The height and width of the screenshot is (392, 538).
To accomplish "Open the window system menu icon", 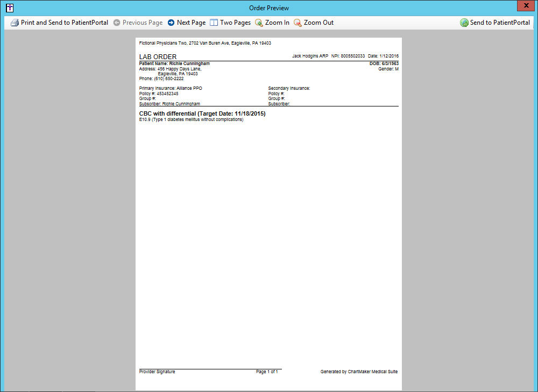I will (x=9, y=8).
